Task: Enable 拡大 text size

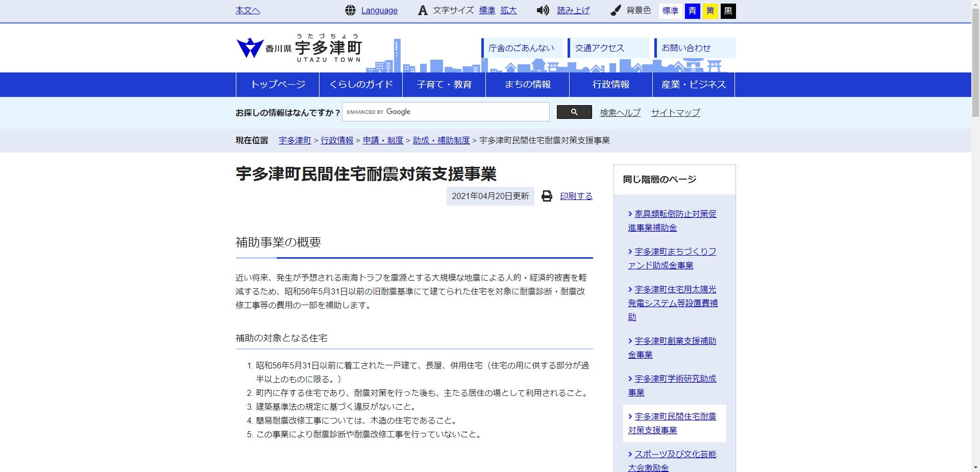Action: [508, 10]
